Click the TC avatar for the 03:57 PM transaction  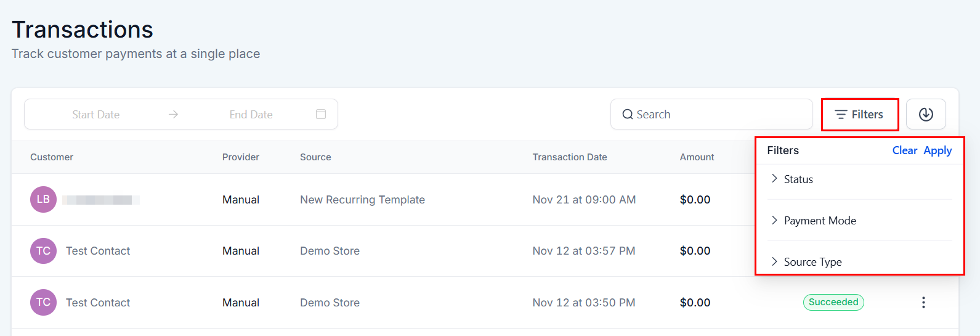[43, 251]
